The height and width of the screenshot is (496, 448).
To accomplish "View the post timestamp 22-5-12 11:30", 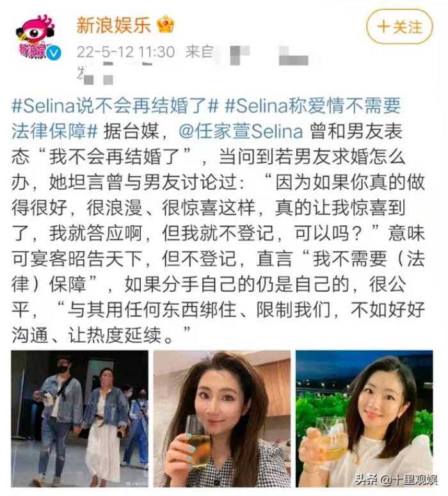I will pos(125,52).
